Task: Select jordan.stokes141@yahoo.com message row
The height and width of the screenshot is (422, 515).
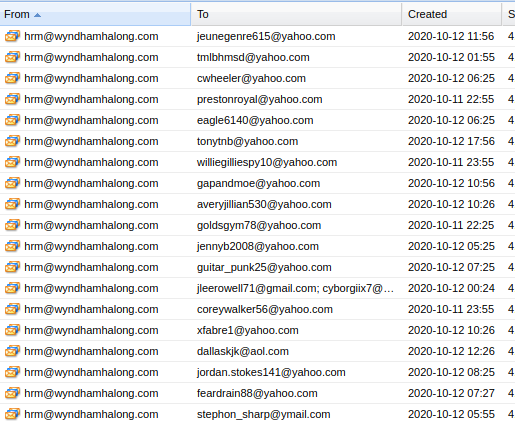Action: [257, 372]
